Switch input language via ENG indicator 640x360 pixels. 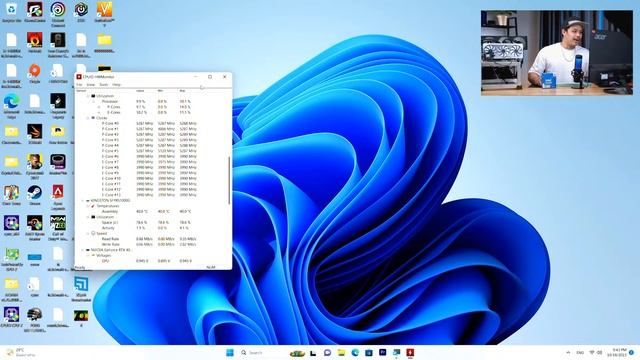point(580,353)
